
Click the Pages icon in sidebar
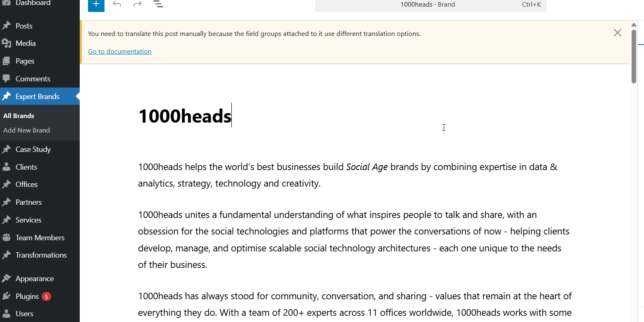6,61
